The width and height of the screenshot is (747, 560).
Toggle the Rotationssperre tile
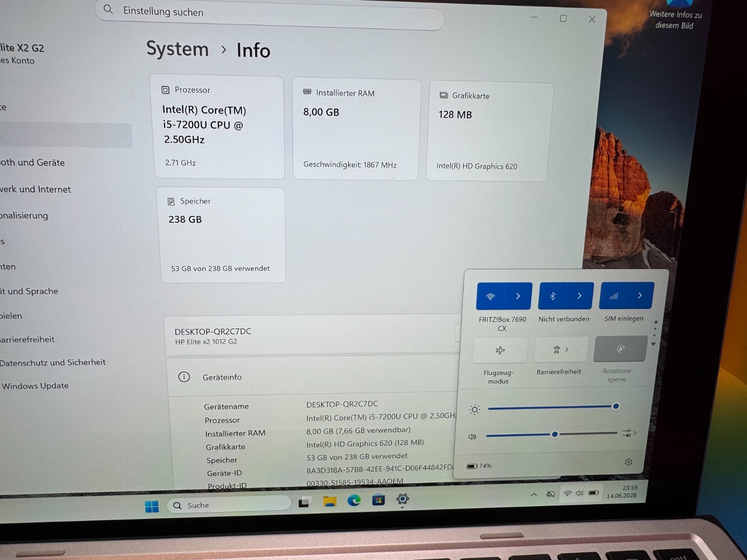[620, 349]
